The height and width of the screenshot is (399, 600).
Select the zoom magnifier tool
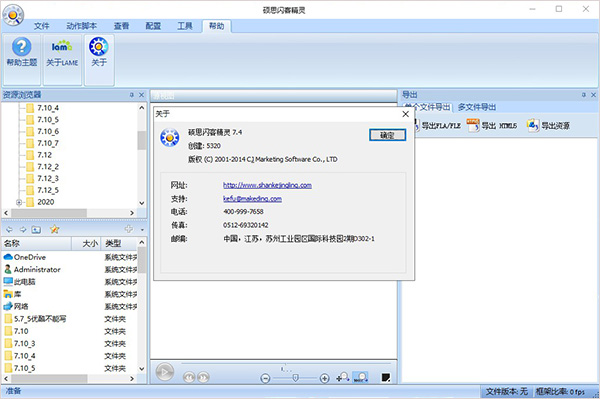[x=343, y=378]
